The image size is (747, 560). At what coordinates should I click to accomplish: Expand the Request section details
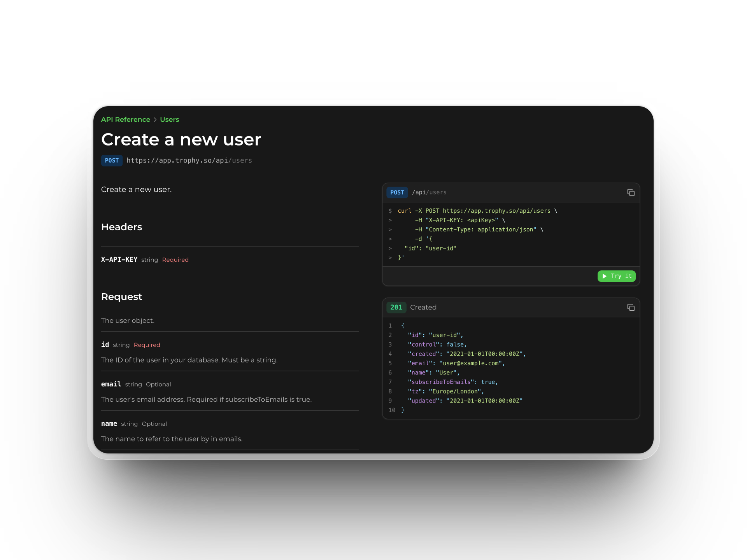(121, 297)
